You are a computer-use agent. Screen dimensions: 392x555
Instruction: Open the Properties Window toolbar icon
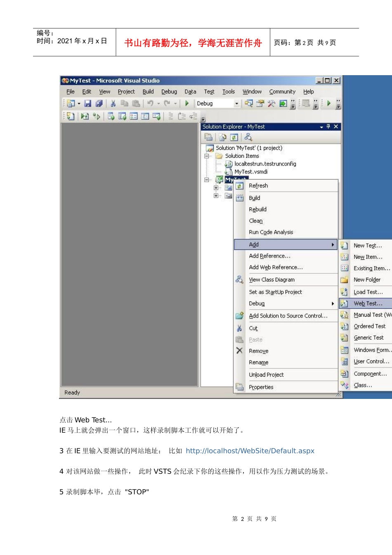pos(260,103)
